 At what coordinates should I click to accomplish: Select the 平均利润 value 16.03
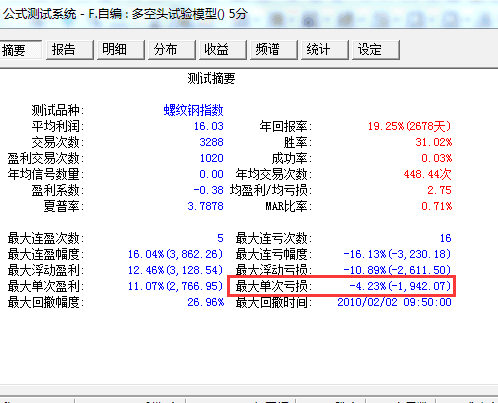pyautogui.click(x=209, y=126)
